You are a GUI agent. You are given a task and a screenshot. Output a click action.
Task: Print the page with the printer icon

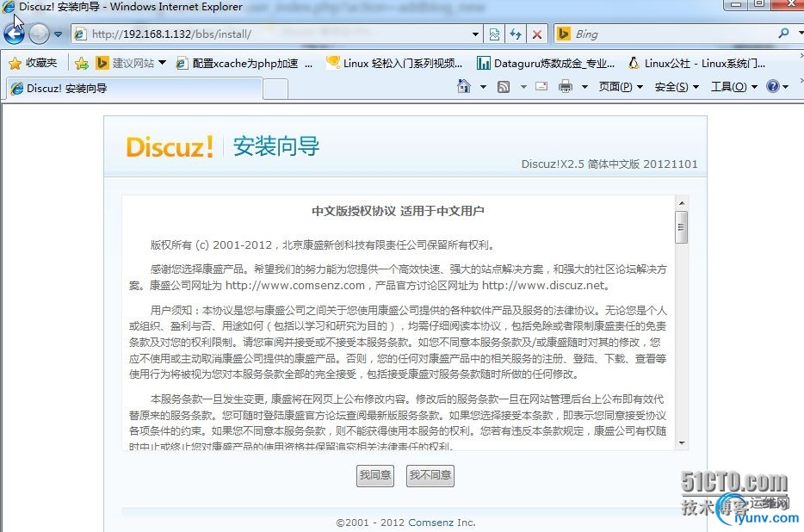click(x=566, y=86)
